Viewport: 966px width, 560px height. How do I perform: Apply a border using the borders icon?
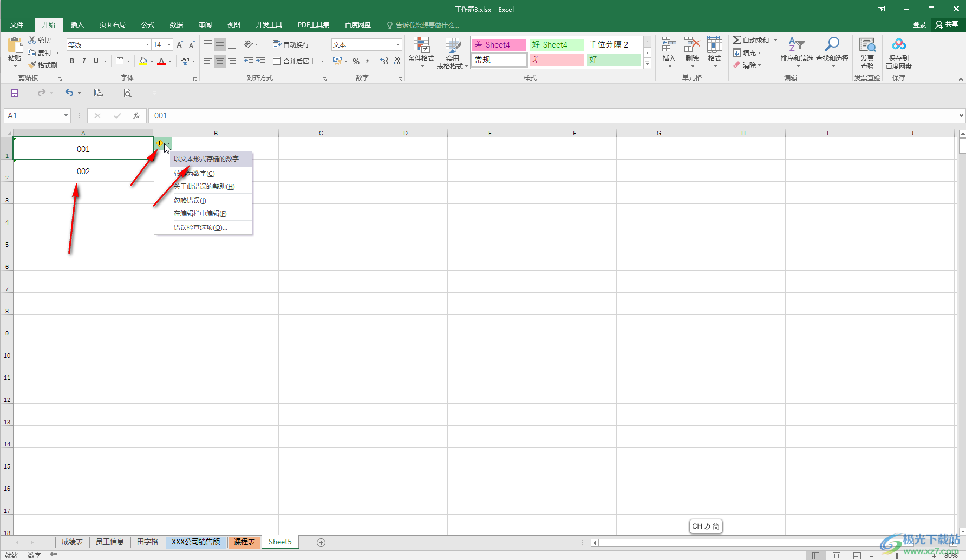120,61
